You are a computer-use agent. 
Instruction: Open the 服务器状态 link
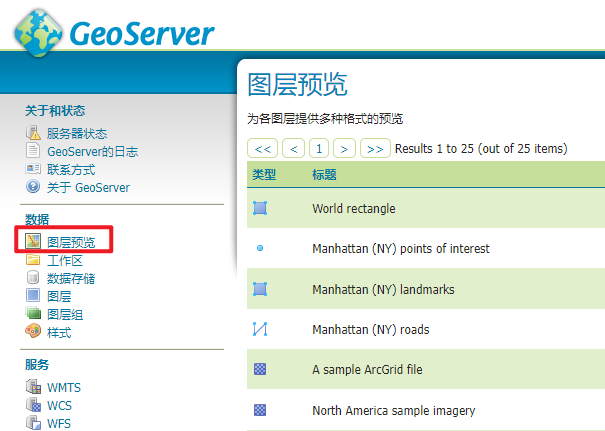click(x=77, y=134)
